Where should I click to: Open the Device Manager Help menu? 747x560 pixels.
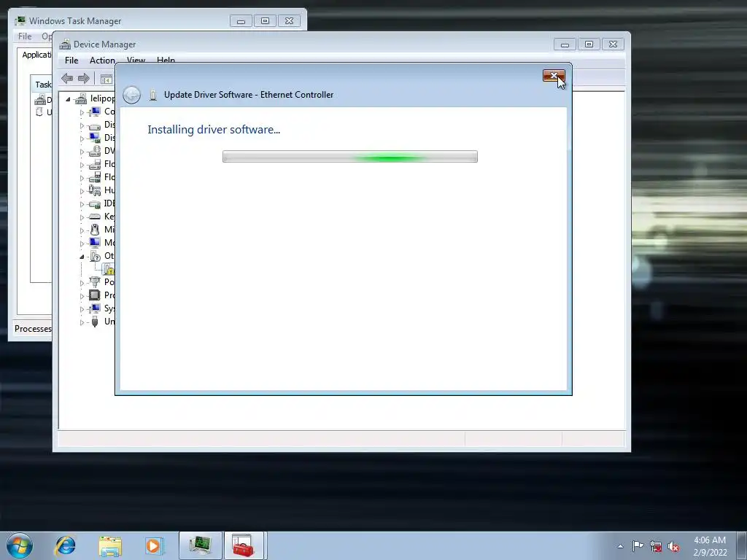click(166, 59)
